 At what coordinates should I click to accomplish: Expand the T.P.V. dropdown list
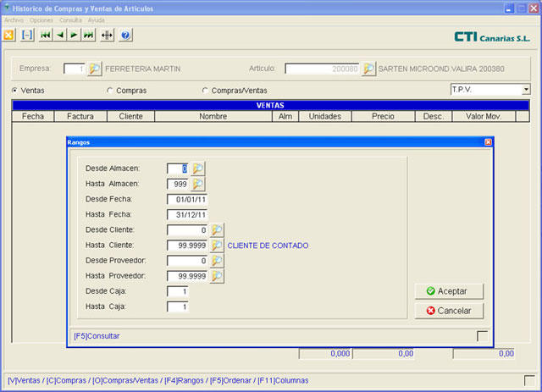[x=525, y=89]
